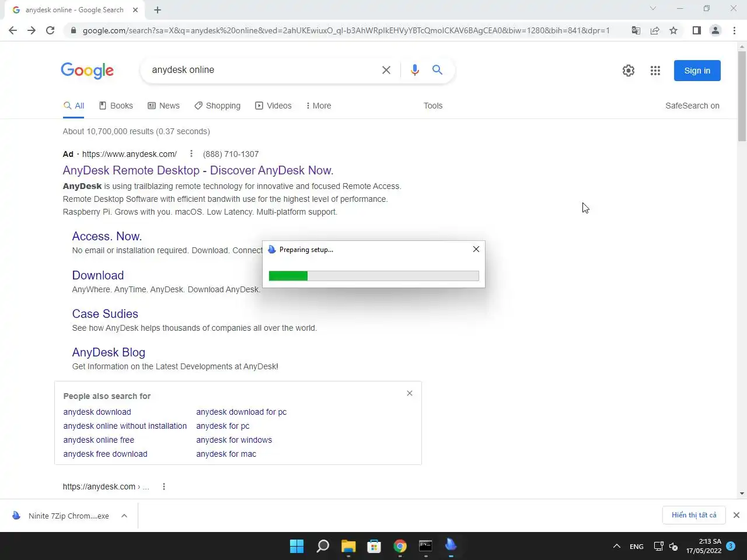The width and height of the screenshot is (747, 560).
Task: Open taskbar Search
Action: 323,546
